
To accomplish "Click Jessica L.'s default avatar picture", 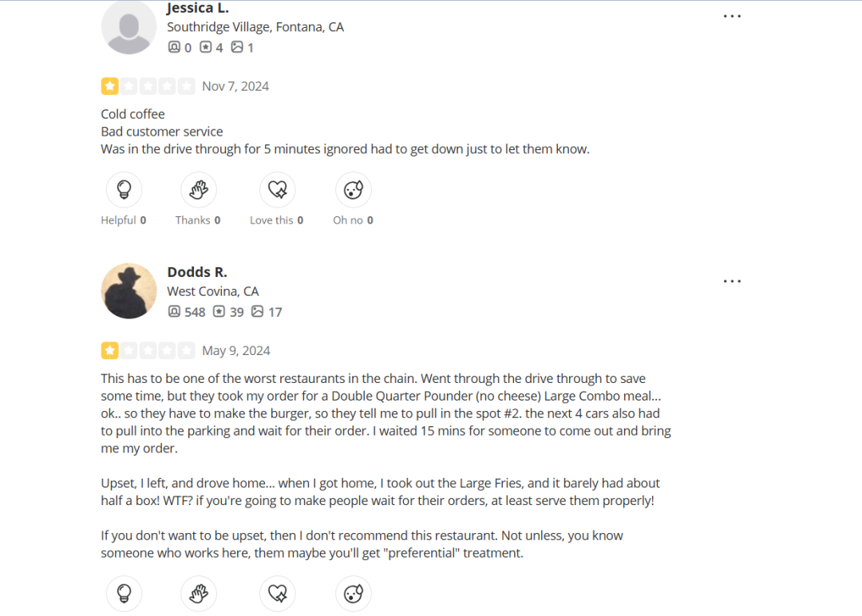I will (x=129, y=27).
